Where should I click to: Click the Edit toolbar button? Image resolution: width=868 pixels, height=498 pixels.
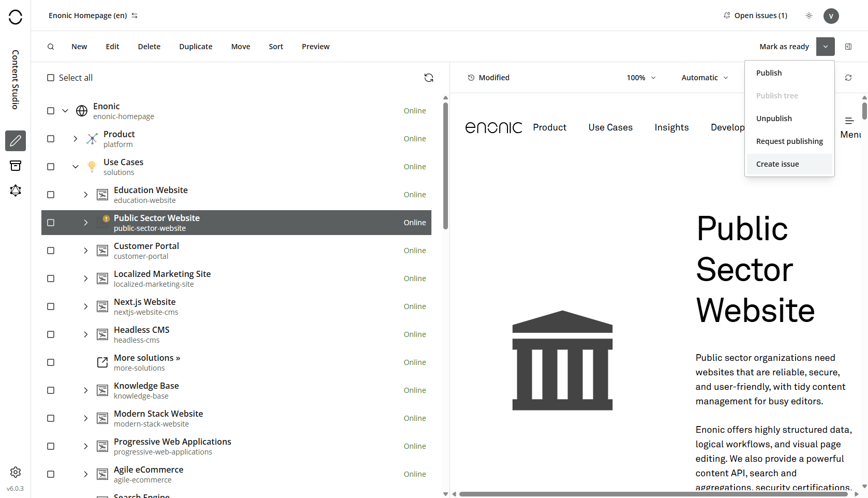coord(112,47)
